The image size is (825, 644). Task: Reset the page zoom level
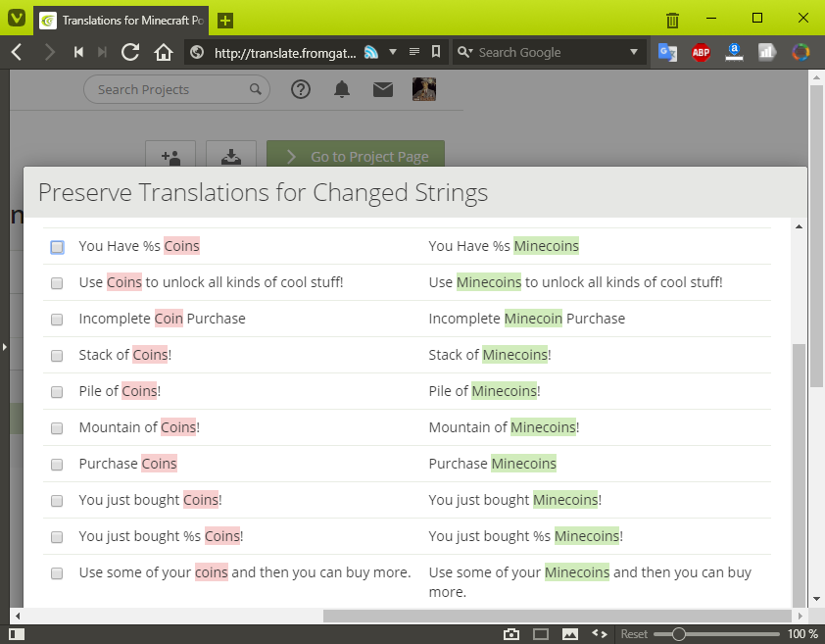634,634
